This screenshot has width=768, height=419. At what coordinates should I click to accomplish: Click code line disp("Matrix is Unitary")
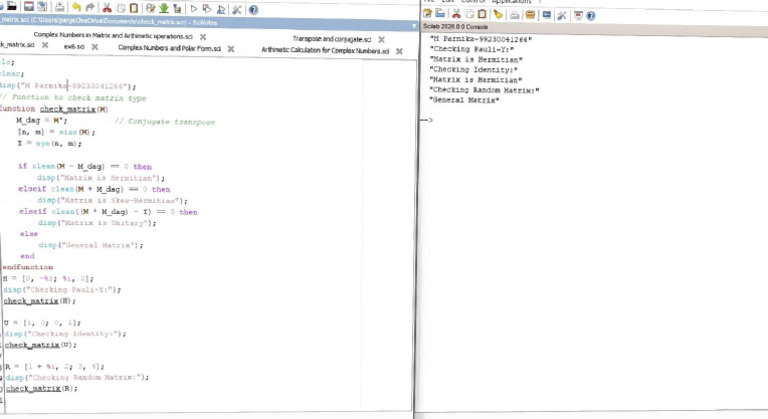[x=97, y=223]
